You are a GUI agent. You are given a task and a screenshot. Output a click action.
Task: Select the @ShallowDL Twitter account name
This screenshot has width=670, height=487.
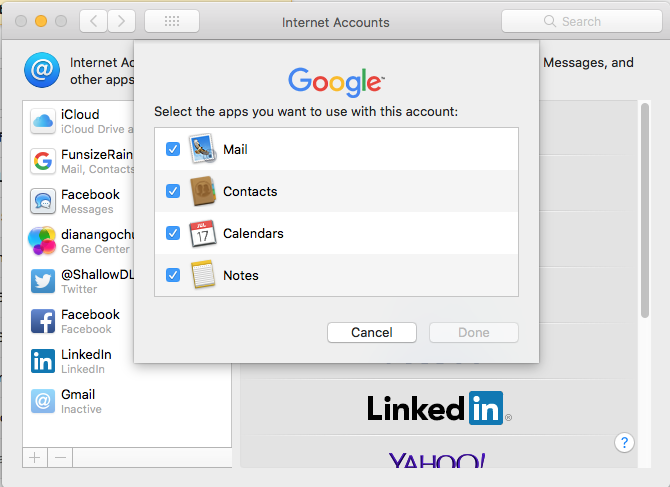tap(97, 274)
